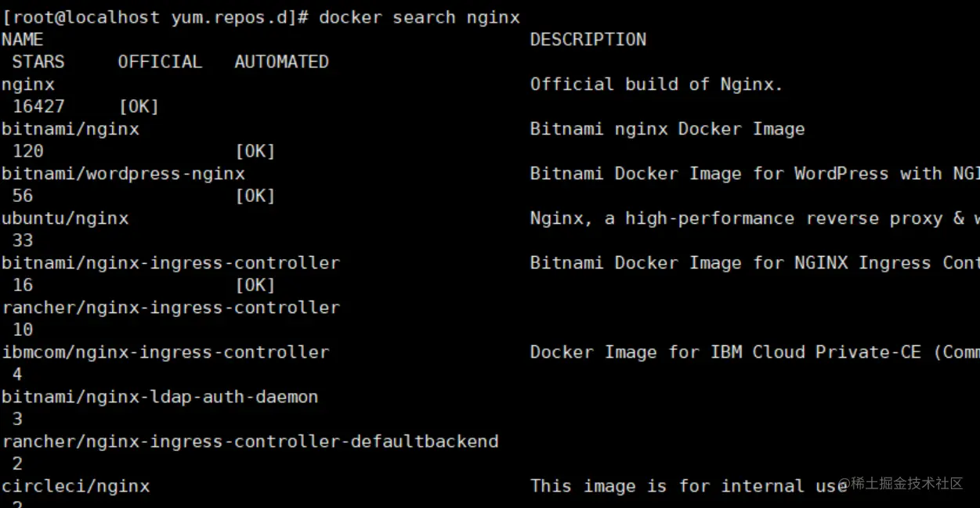The image size is (980, 508).
Task: Click the "Bitnami nginx Docker Image" description
Action: 667,129
